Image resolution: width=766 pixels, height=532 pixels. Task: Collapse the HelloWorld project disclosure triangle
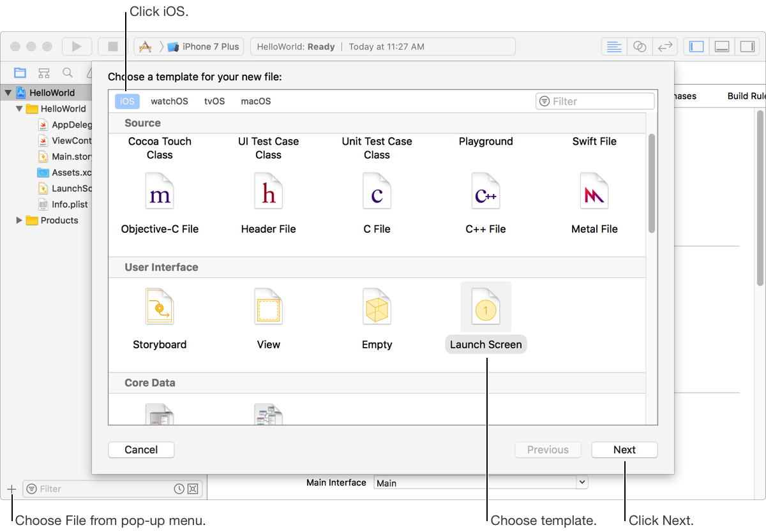click(x=8, y=92)
